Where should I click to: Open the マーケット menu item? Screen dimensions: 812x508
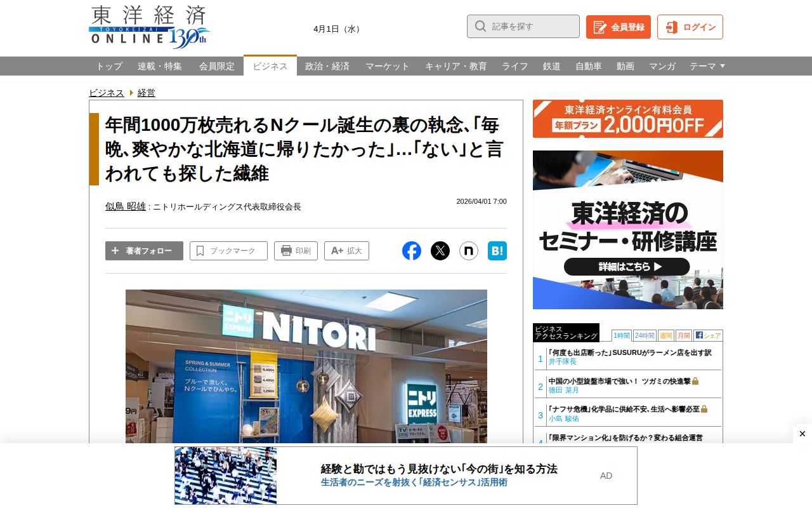tap(388, 66)
